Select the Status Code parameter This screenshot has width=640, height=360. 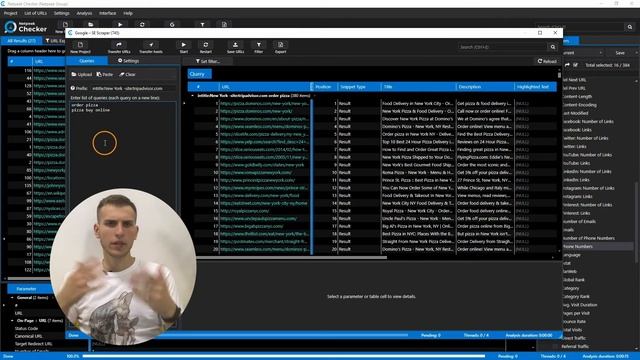[26, 328]
